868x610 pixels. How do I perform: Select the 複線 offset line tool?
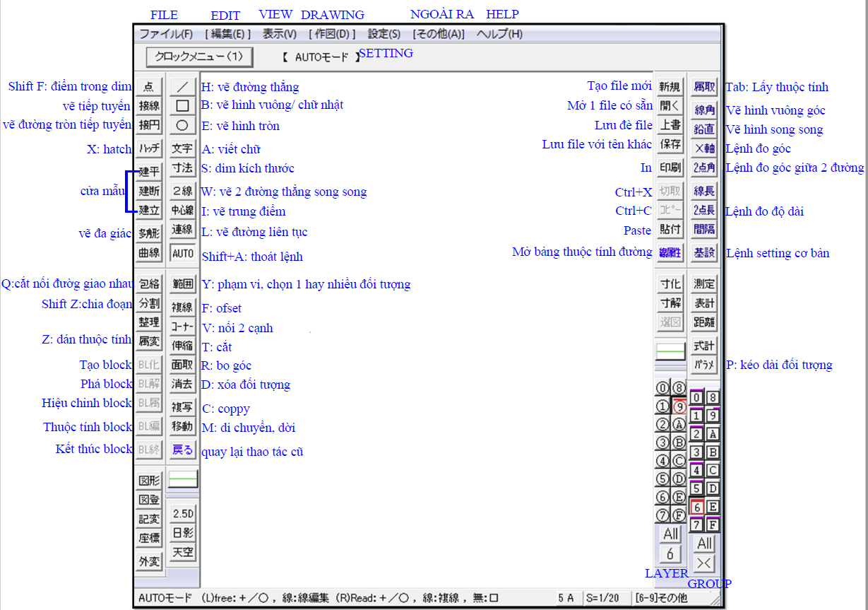(183, 307)
